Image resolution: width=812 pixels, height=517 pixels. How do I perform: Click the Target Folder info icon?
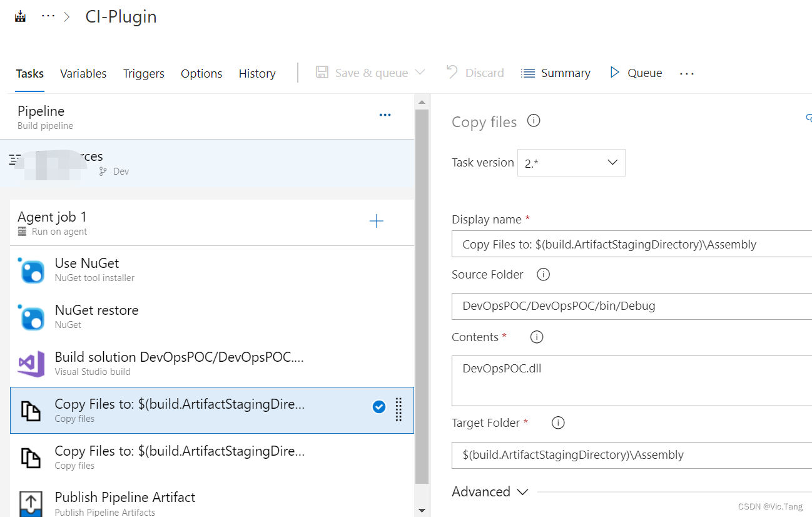tap(557, 422)
